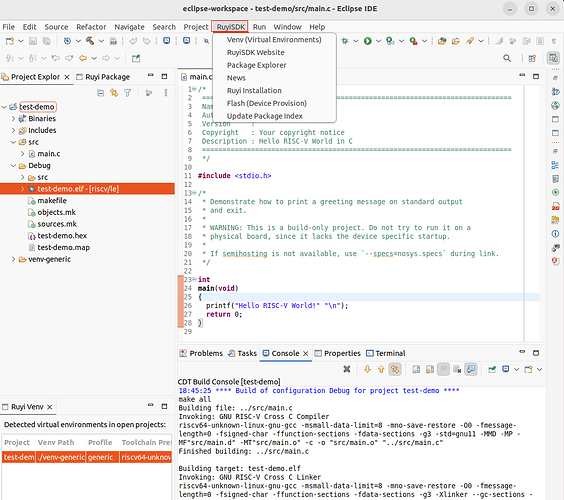Toggle Link with Editor in Project Explorer
The height and width of the screenshot is (500, 564).
[x=114, y=93]
